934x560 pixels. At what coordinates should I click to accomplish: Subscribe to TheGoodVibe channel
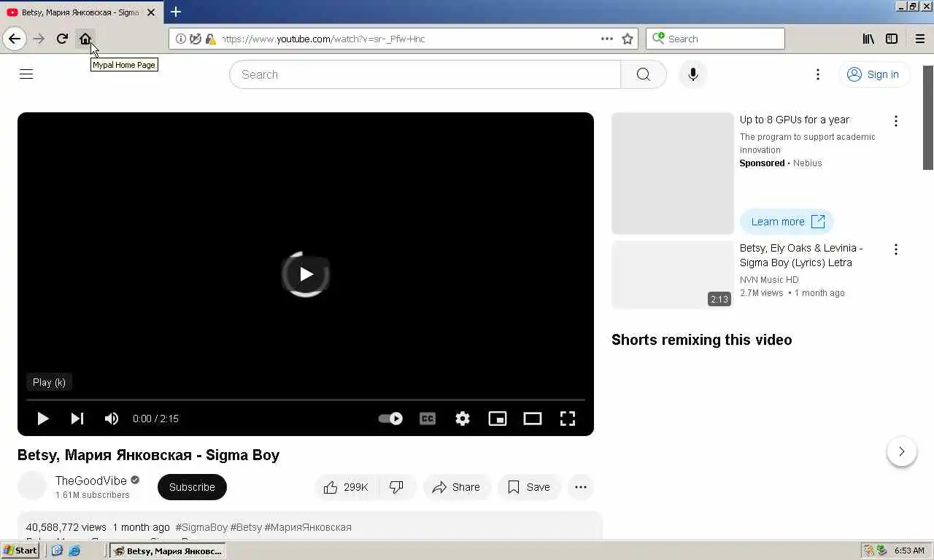point(192,487)
